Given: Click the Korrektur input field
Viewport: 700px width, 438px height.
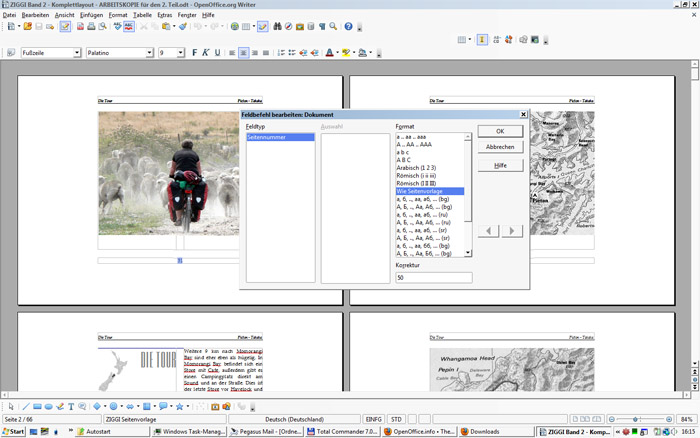Looking at the screenshot, I should pyautogui.click(x=433, y=277).
